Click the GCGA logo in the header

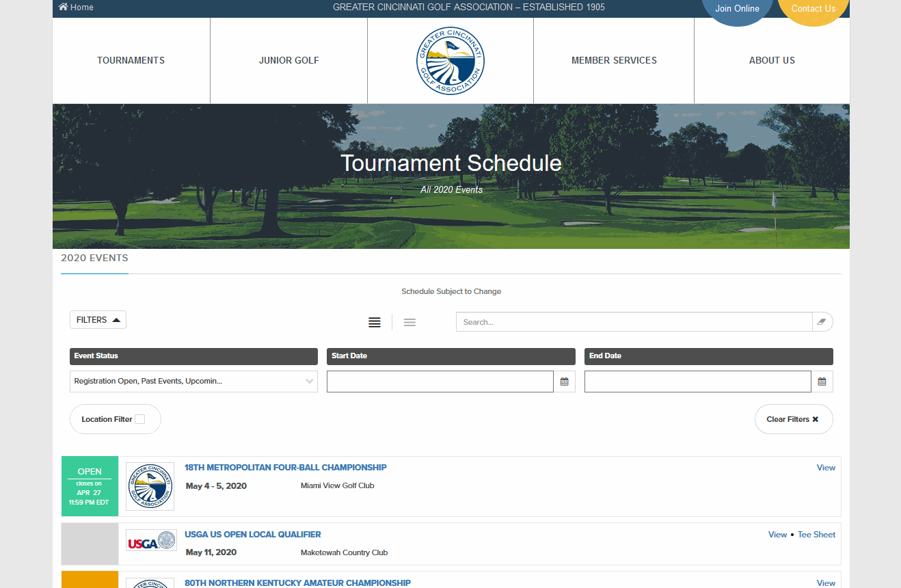pyautogui.click(x=450, y=61)
